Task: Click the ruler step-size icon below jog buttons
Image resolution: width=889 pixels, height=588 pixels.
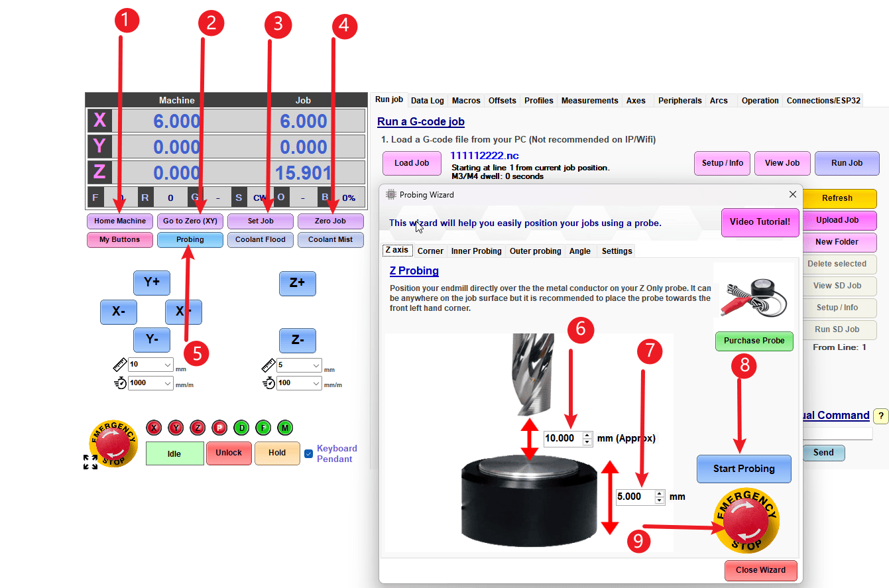Action: pyautogui.click(x=120, y=363)
